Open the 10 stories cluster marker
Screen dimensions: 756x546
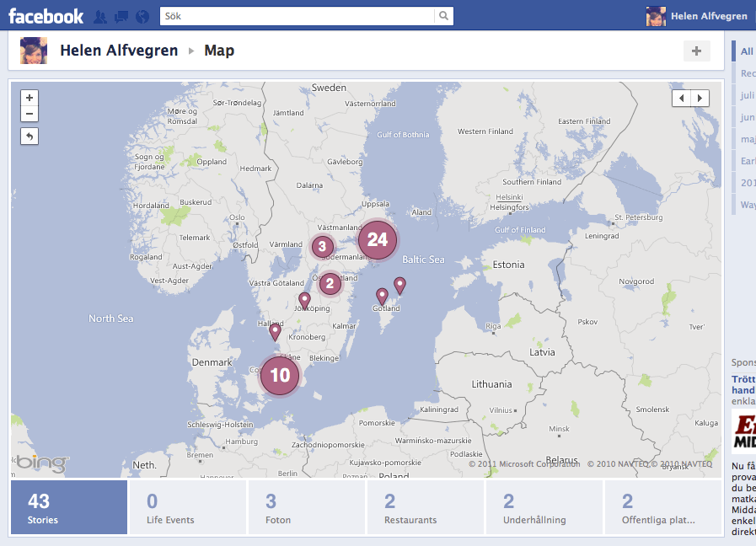pos(280,375)
